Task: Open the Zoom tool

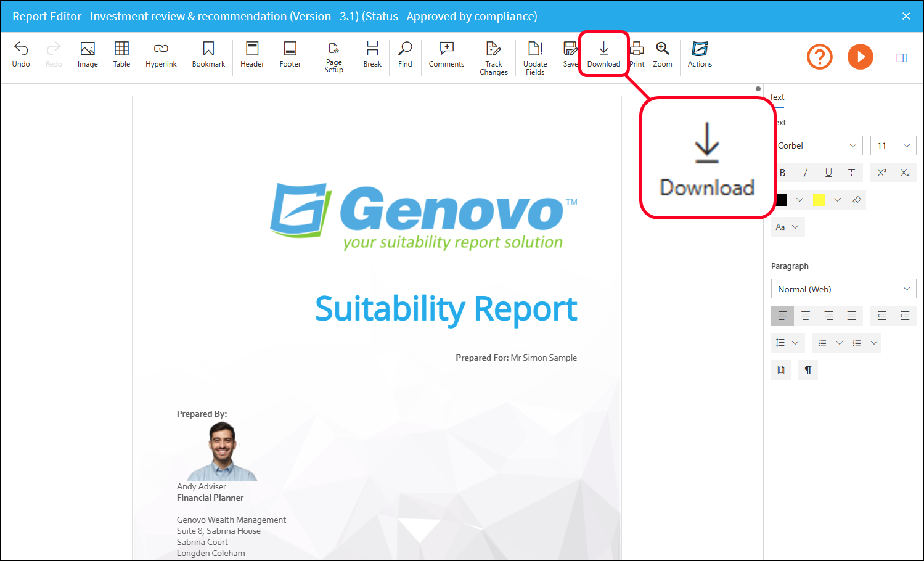Action: point(663,55)
